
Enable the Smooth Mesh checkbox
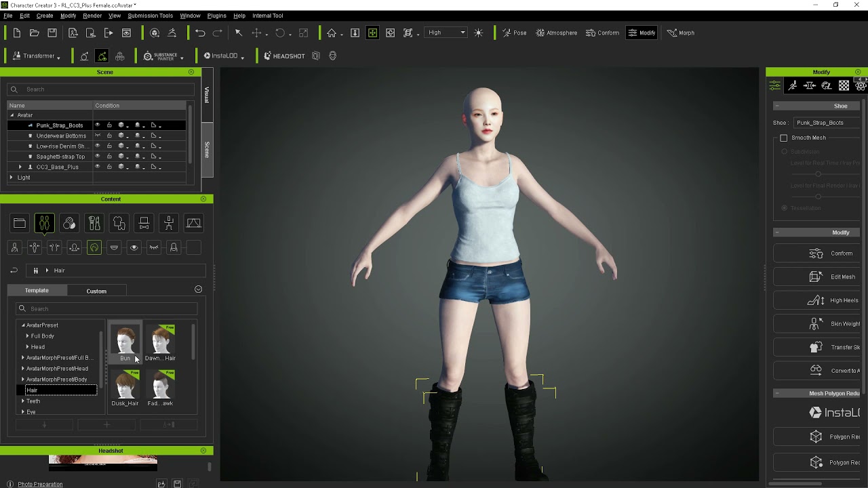784,138
